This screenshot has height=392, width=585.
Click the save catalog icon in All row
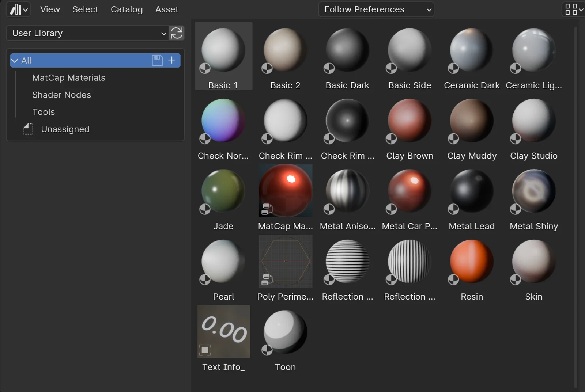[x=157, y=60]
